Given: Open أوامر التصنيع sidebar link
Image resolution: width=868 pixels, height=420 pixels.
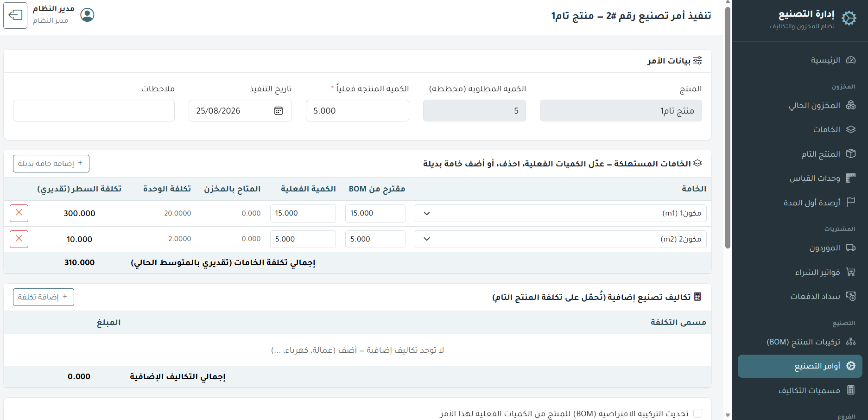Looking at the screenshot, I should coord(800,366).
